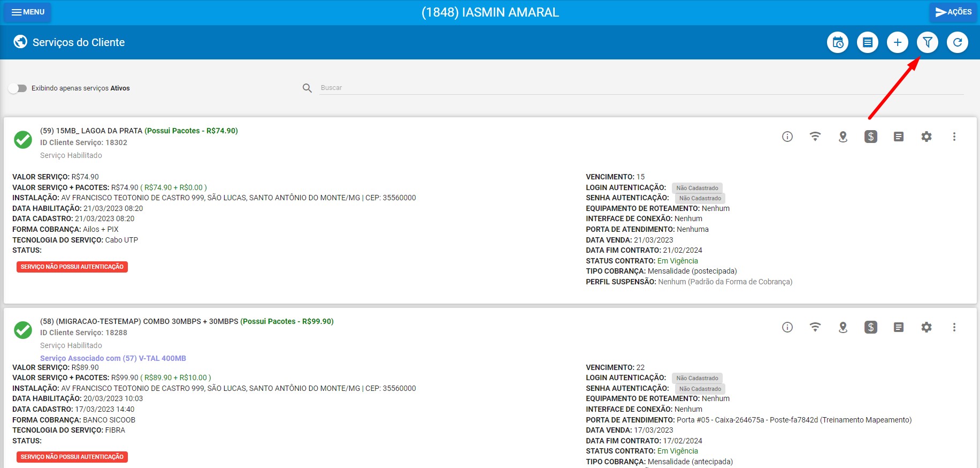Open the AÇÕES actions button
This screenshot has width=980, height=468.
(953, 12)
